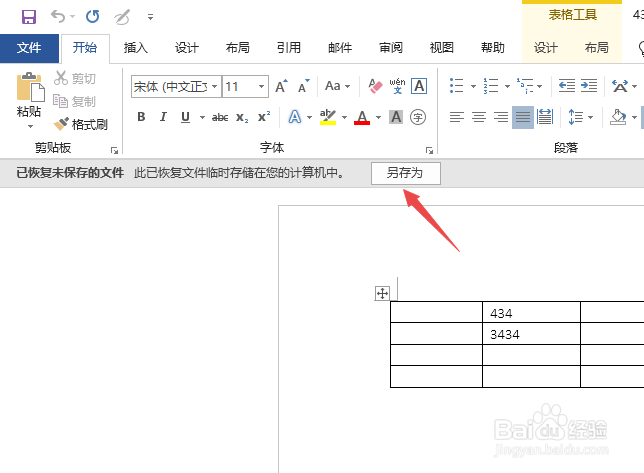Open the font color dropdown arrow
Screen dimensions: 644x473
[x=378, y=118]
